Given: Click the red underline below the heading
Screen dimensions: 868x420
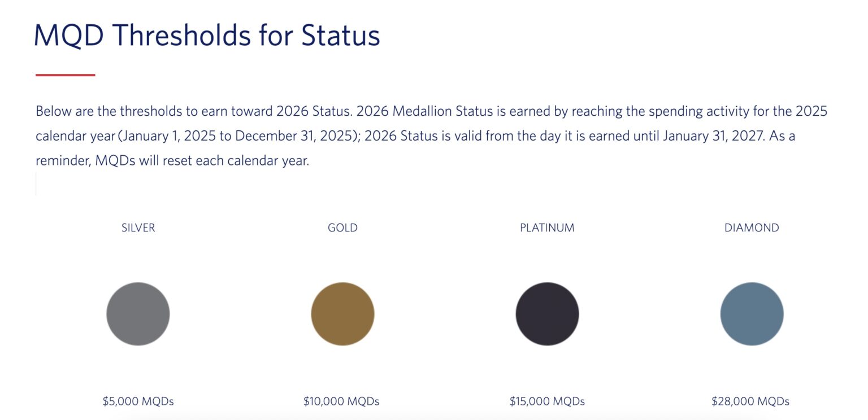Looking at the screenshot, I should 65,75.
